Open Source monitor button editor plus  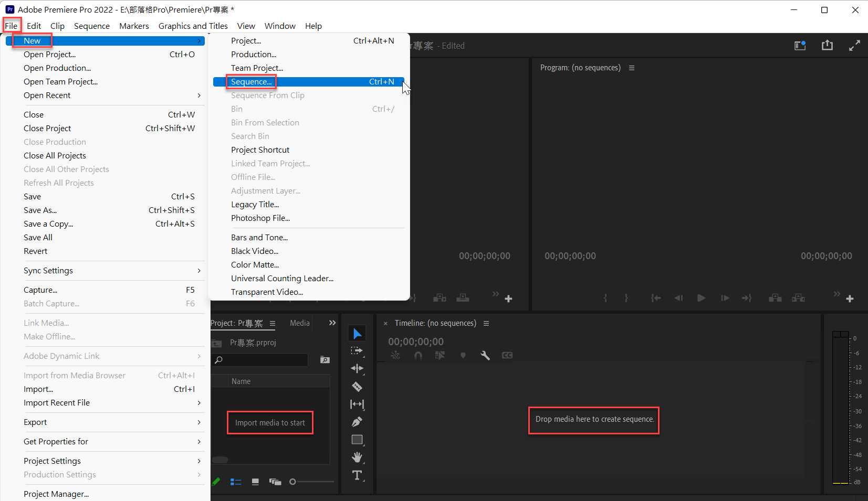tap(508, 299)
